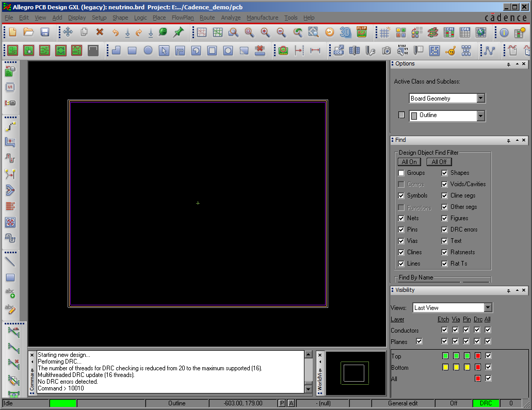532x410 pixels.
Task: Open the Setup menu
Action: (x=99, y=18)
